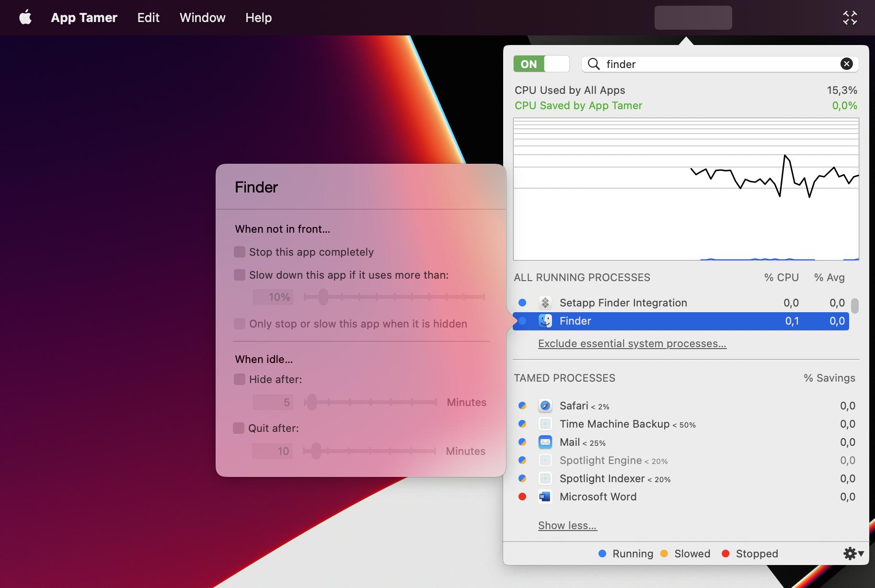
Task: Clear the search field with the X button
Action: pos(847,64)
